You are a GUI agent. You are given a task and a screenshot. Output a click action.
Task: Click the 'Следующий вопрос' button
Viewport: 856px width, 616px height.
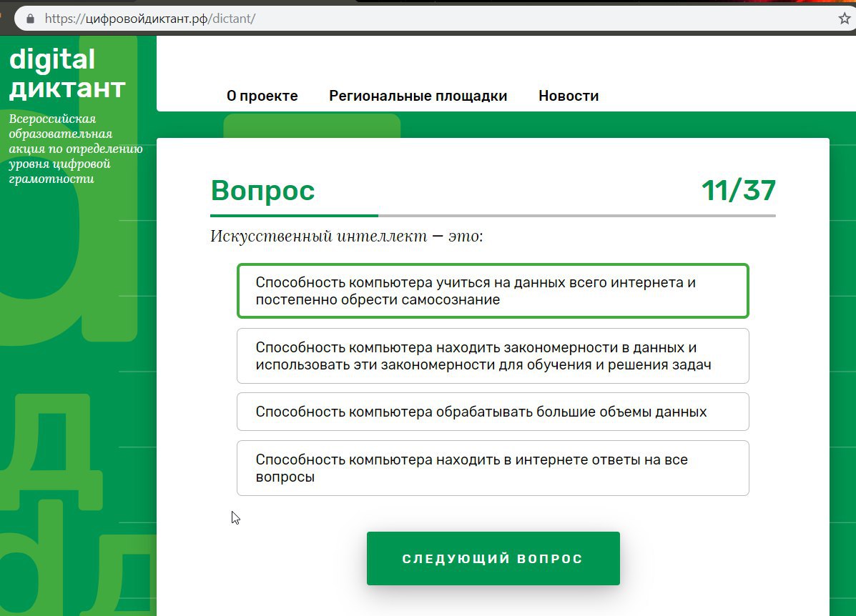[x=493, y=558]
